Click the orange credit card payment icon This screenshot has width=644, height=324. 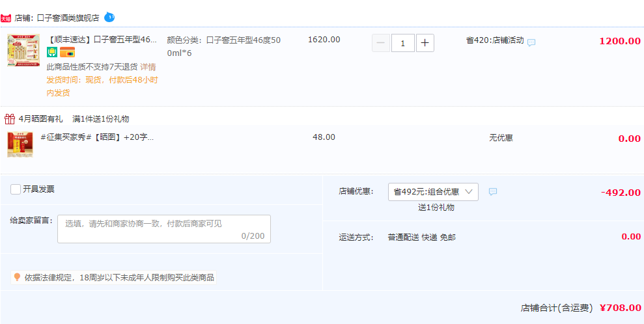tap(67, 53)
